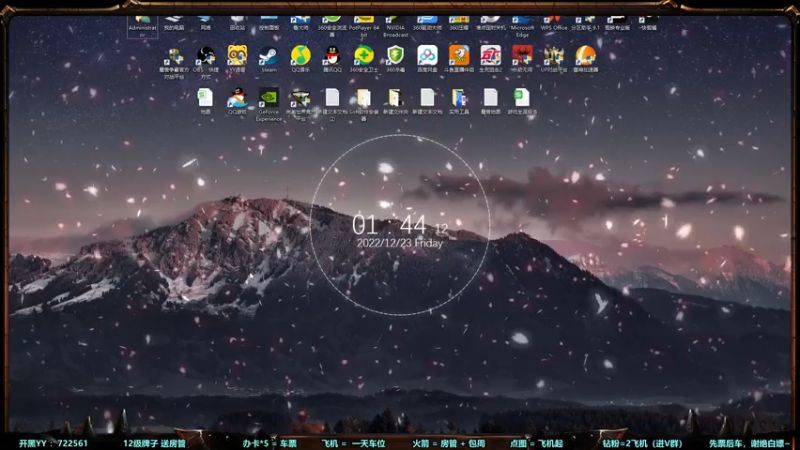
Task: Click the PotPlayer 64 bit label
Action: click(x=364, y=31)
